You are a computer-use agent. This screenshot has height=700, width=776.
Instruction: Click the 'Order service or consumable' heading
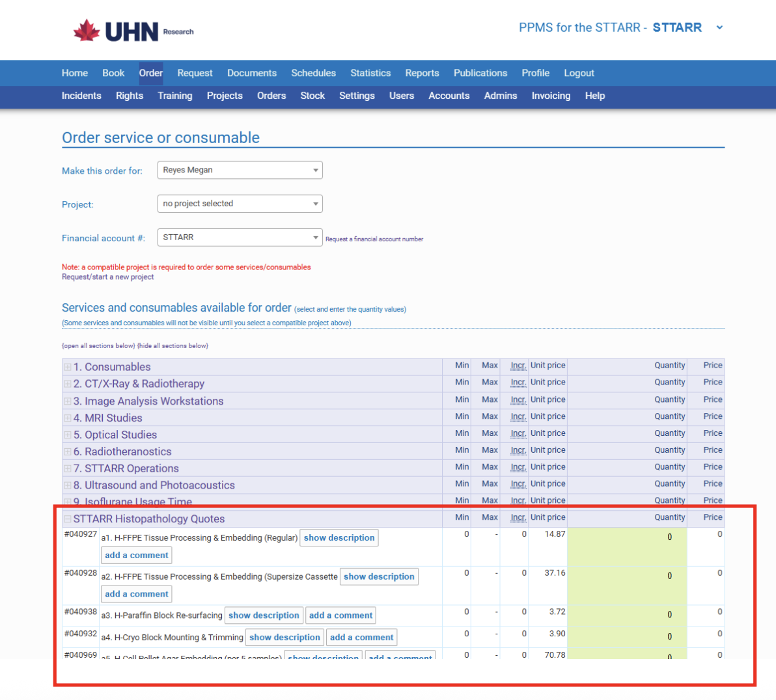pyautogui.click(x=160, y=137)
